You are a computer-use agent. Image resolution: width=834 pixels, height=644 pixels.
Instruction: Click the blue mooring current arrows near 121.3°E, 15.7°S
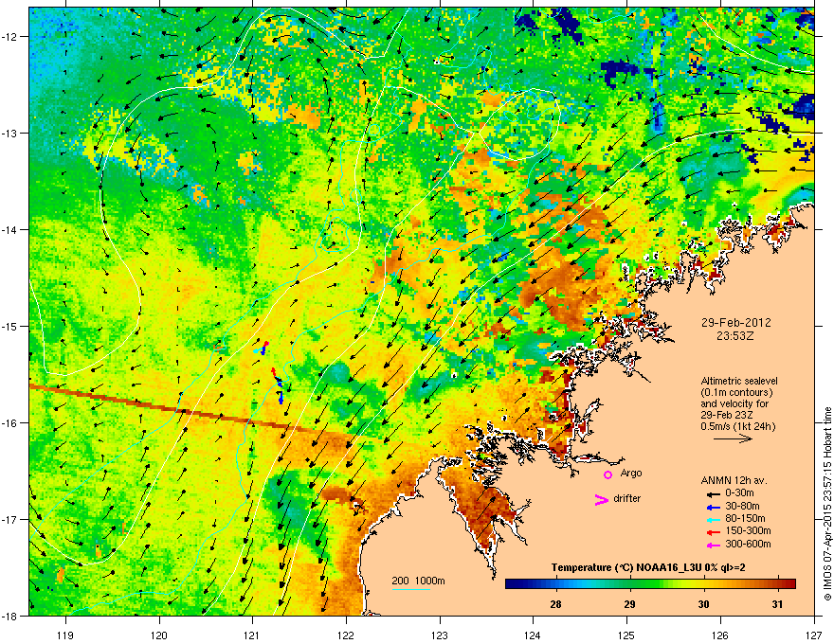[x=280, y=393]
